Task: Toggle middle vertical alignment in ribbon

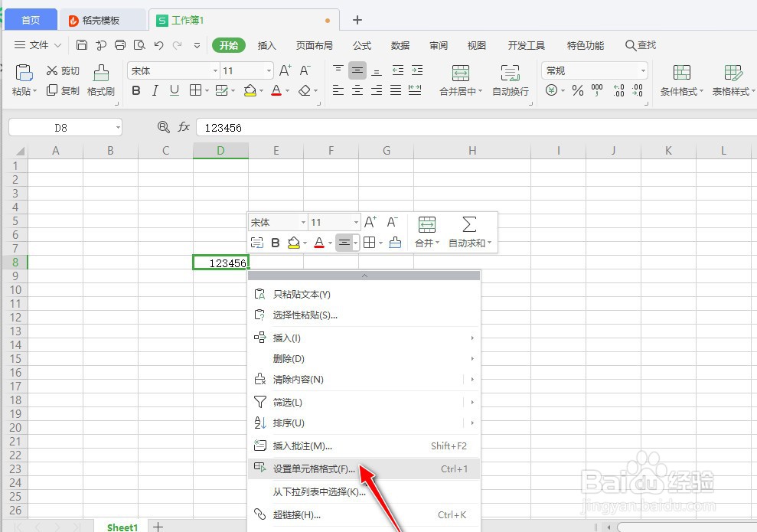Action: point(357,70)
